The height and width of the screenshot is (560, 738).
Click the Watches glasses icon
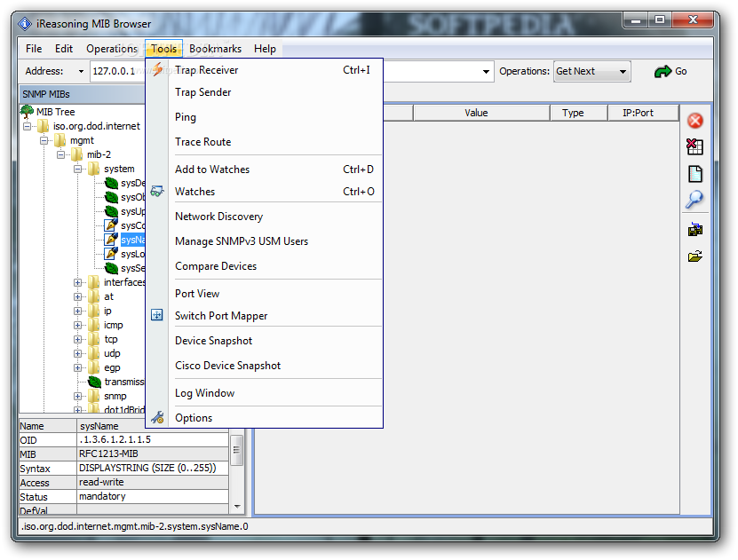point(156,191)
